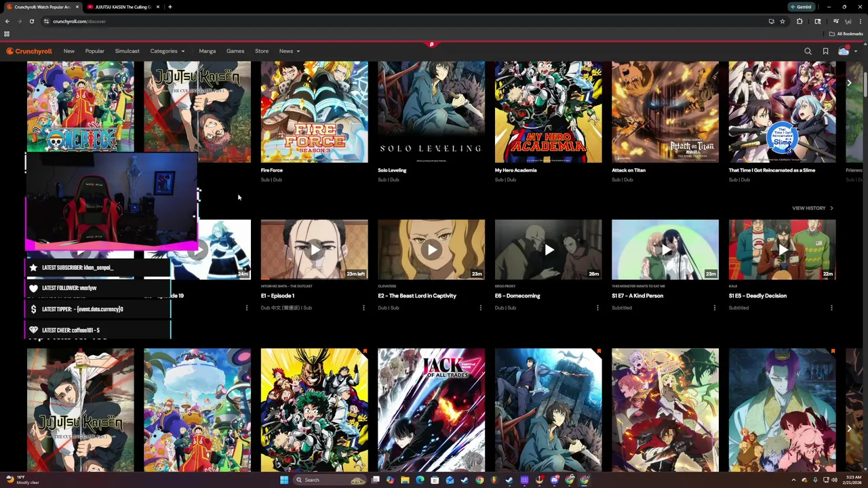This screenshot has height=488, width=868.
Task: Close the Crunchyroll browser tab
Action: (77, 7)
